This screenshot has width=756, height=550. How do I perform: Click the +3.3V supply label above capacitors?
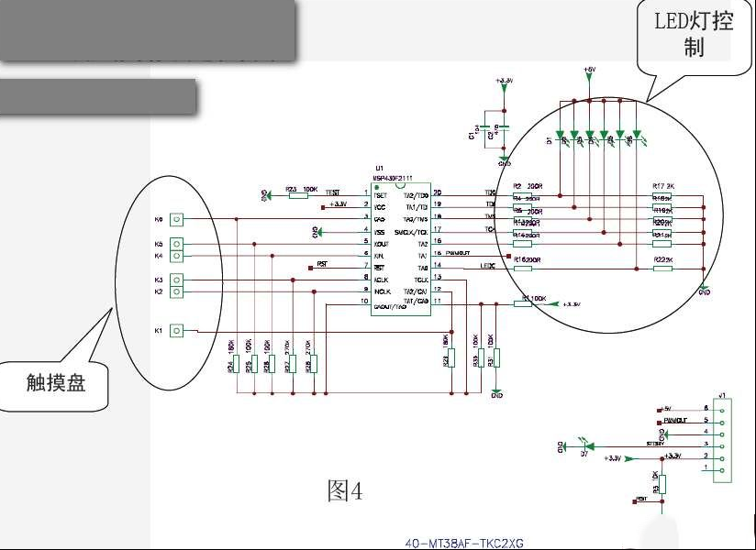pos(504,81)
